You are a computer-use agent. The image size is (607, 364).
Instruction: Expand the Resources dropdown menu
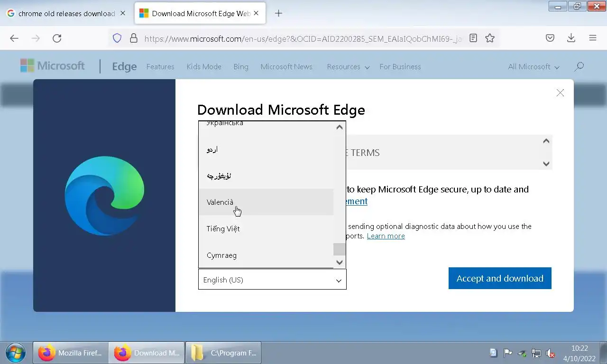348,67
